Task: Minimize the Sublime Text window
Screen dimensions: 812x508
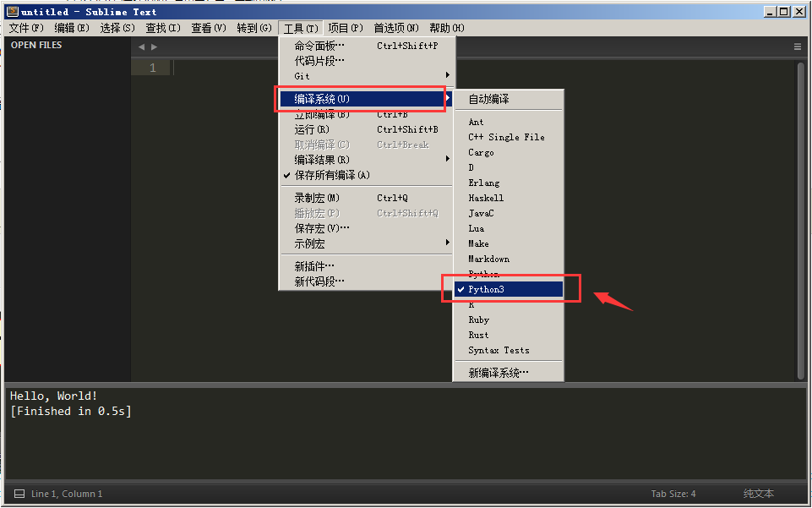Action: tap(770, 11)
